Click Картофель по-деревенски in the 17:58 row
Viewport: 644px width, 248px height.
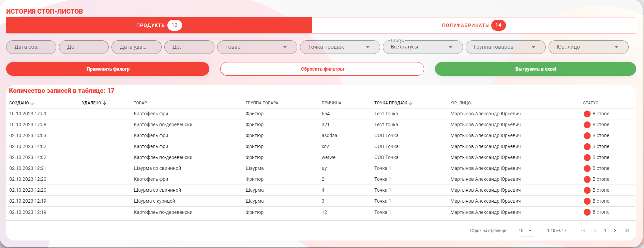[x=163, y=125]
